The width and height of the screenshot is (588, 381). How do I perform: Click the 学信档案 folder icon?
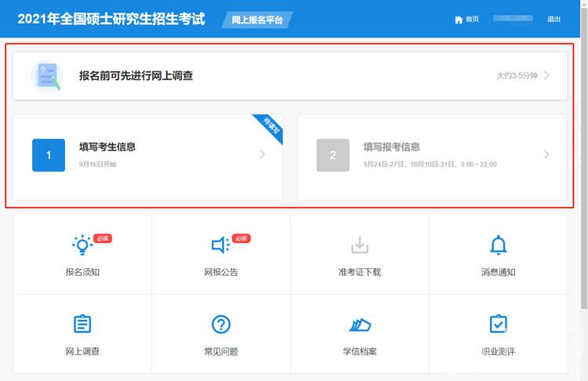click(x=360, y=325)
